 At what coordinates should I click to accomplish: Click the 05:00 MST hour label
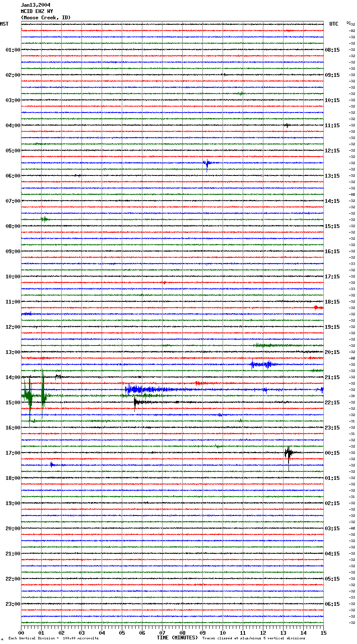click(x=13, y=151)
